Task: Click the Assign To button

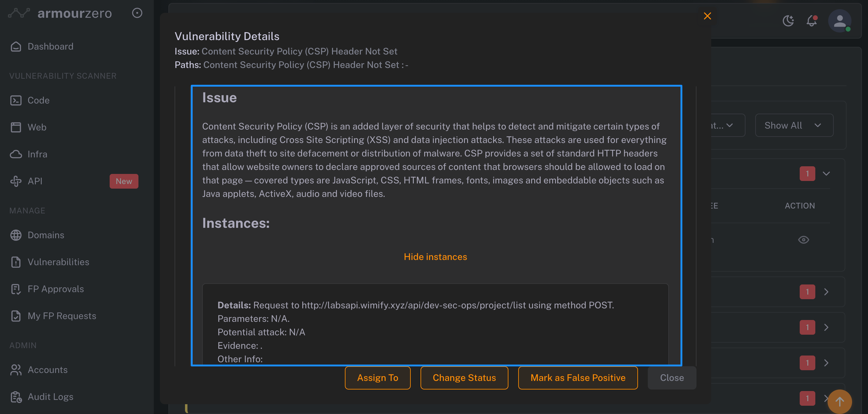Action: tap(377, 378)
